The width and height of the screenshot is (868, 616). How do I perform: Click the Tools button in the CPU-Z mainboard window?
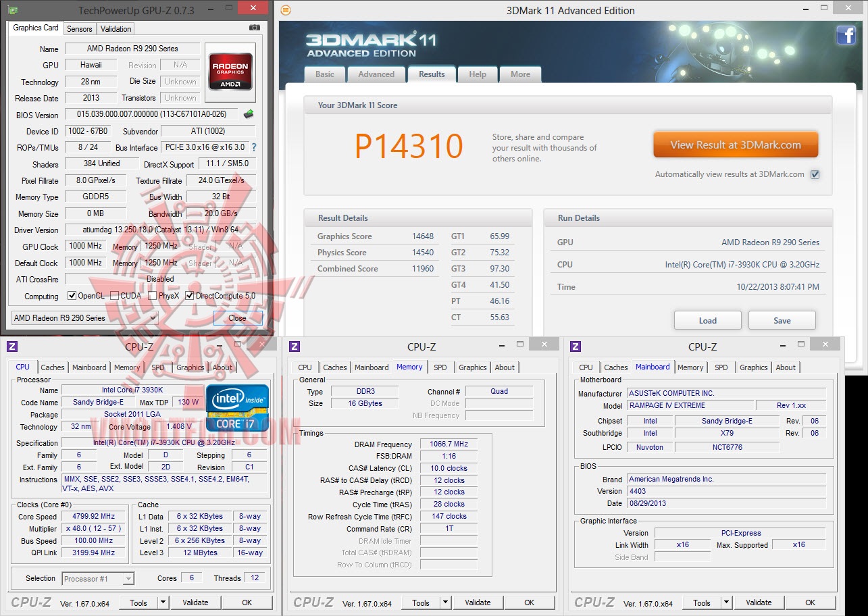coord(702,602)
